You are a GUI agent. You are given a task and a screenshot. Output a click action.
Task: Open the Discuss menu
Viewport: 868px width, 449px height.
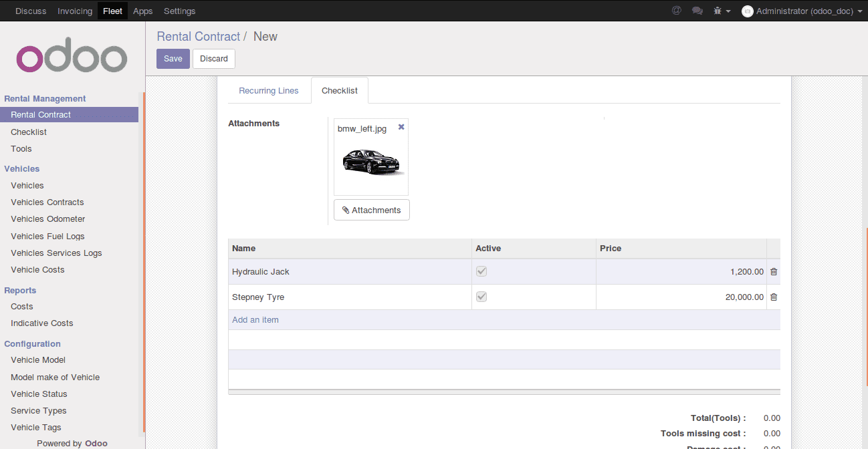click(29, 11)
